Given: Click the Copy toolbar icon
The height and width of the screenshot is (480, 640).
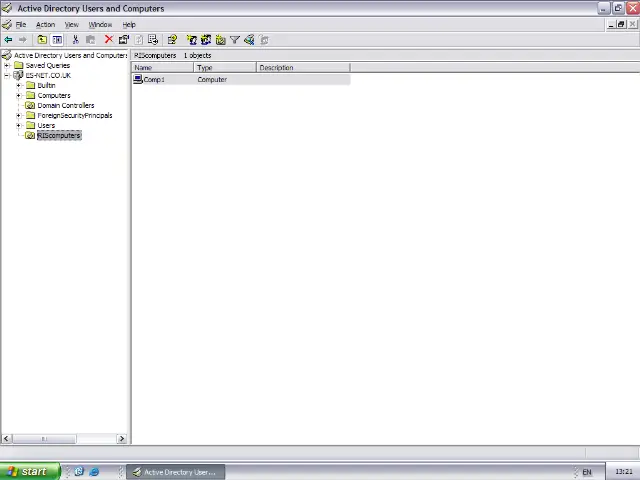Looking at the screenshot, I should 90,40.
